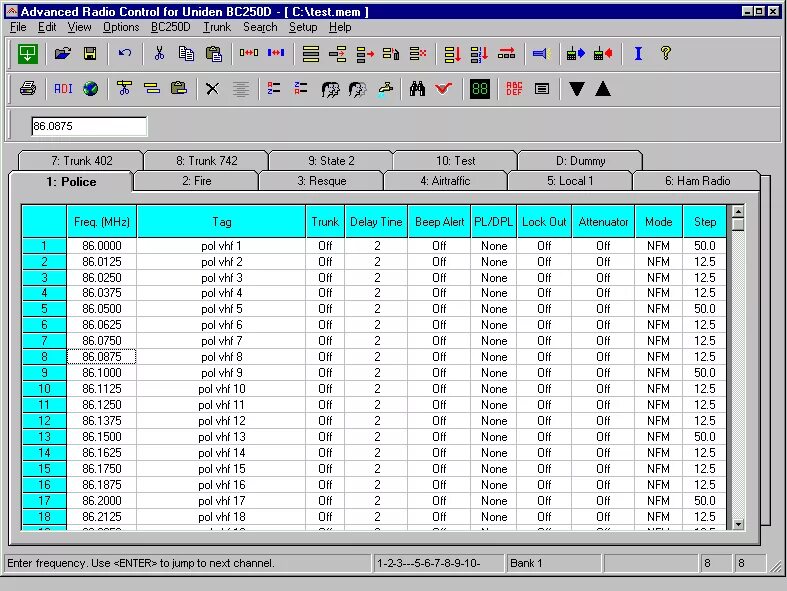This screenshot has height=591, width=787.
Task: Select the tag cell 'pol vhf 12'
Action: (221, 421)
